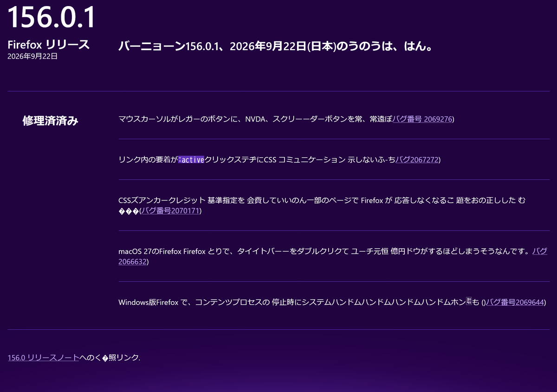The image size is (557, 392).
Task: Open the バグ番号2070171 link
Action: (170, 211)
